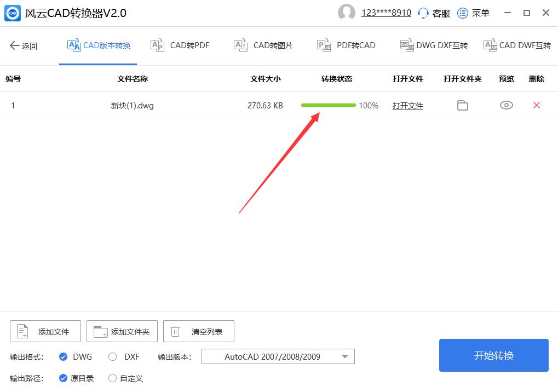Viewport: 558px width, 392px height.
Task: Open the file via 打开文件 link
Action: point(407,105)
